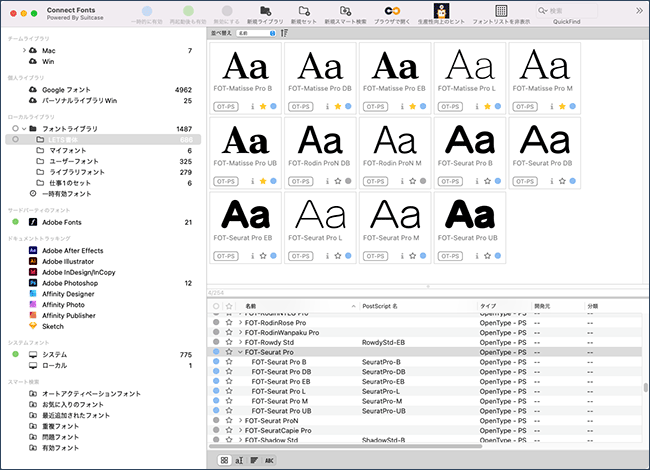Select Adobe After Effects document tracking

click(x=73, y=250)
